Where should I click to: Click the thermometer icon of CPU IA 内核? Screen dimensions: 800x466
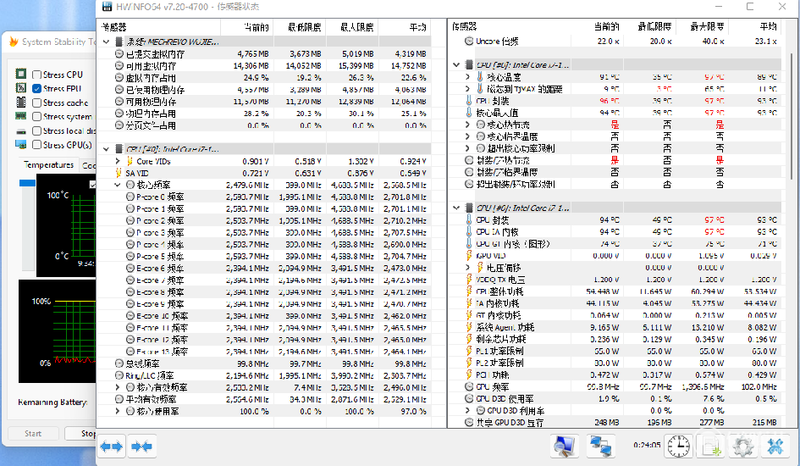[469, 232]
